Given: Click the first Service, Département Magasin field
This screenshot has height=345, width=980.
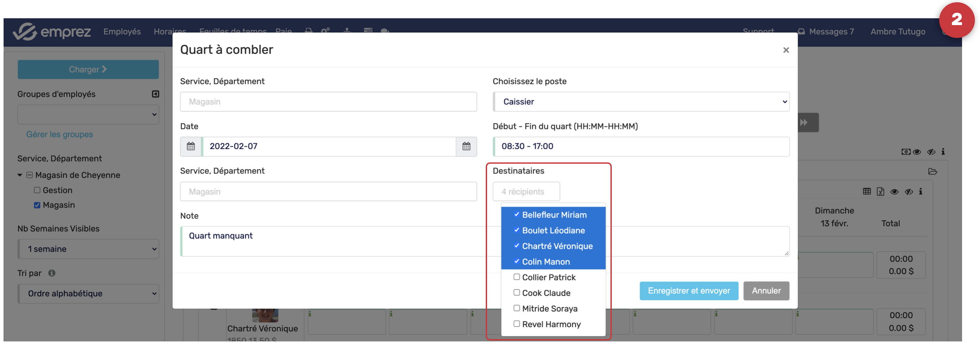Looking at the screenshot, I should (329, 101).
